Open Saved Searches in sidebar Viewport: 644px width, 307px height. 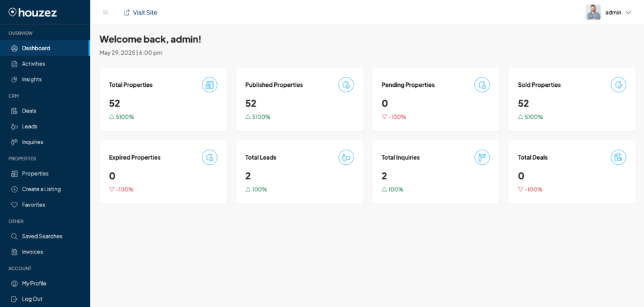point(42,237)
